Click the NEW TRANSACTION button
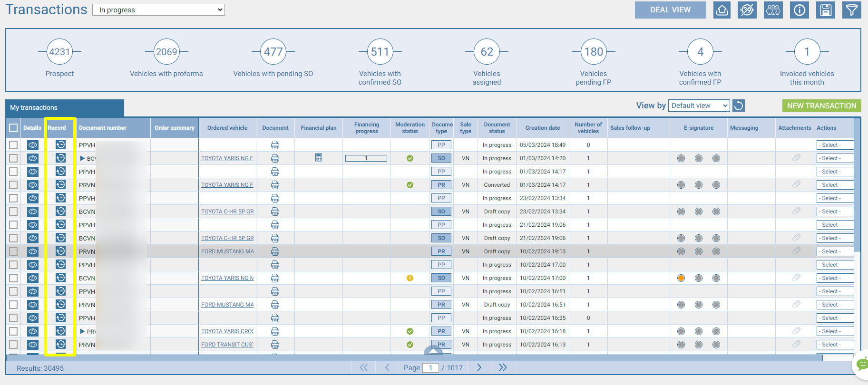 [x=821, y=106]
